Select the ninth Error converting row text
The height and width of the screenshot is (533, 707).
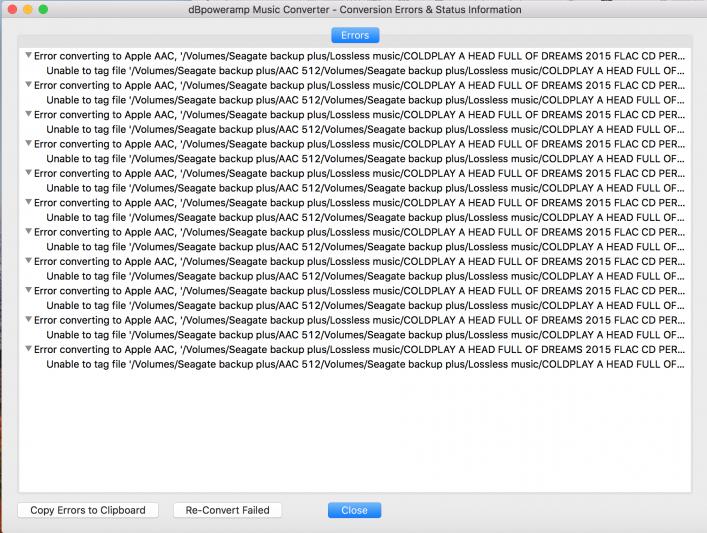click(x=359, y=291)
